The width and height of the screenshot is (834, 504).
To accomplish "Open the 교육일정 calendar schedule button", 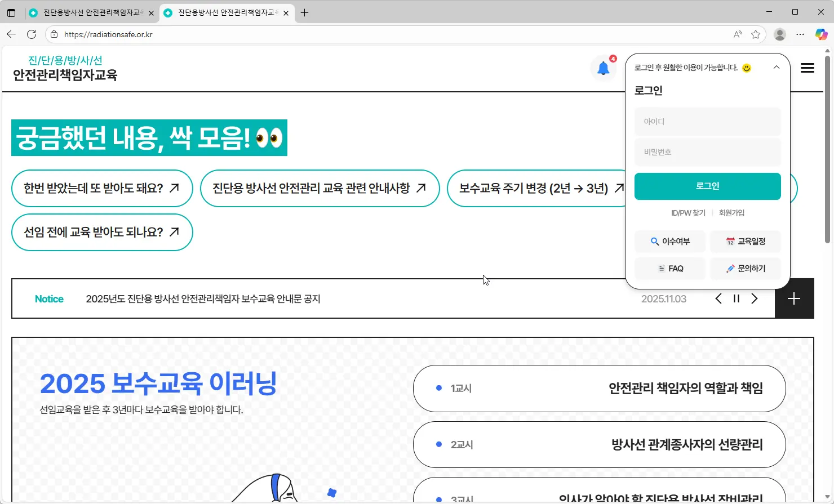I will click(x=746, y=241).
